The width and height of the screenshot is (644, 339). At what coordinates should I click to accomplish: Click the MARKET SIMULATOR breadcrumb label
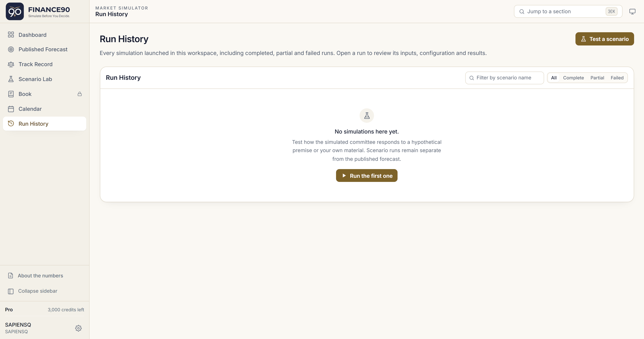(122, 8)
